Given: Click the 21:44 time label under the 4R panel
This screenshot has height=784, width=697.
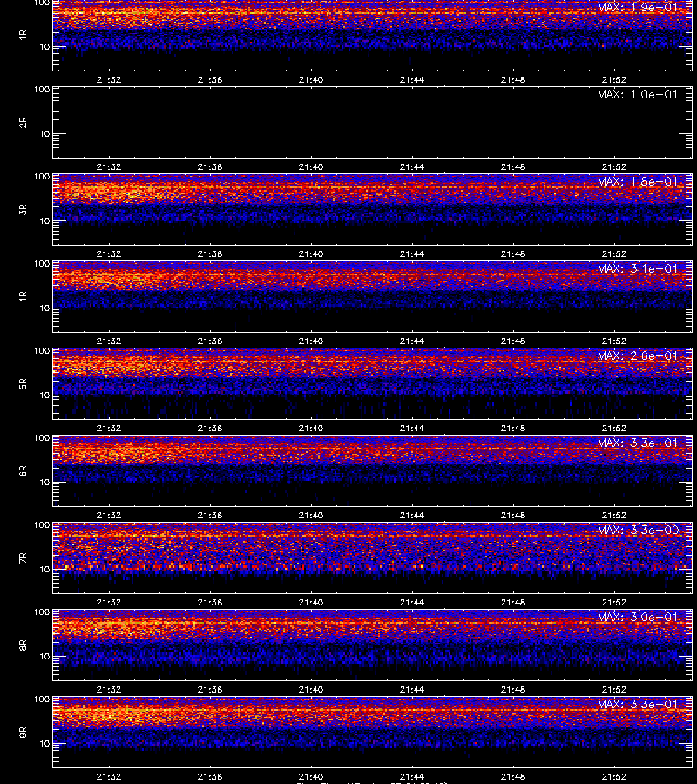Looking at the screenshot, I should click(412, 341).
